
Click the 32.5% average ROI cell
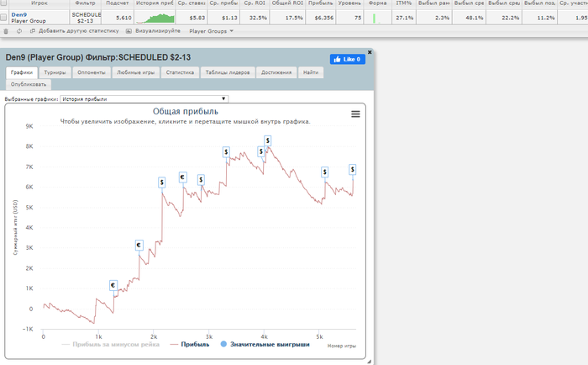(255, 18)
